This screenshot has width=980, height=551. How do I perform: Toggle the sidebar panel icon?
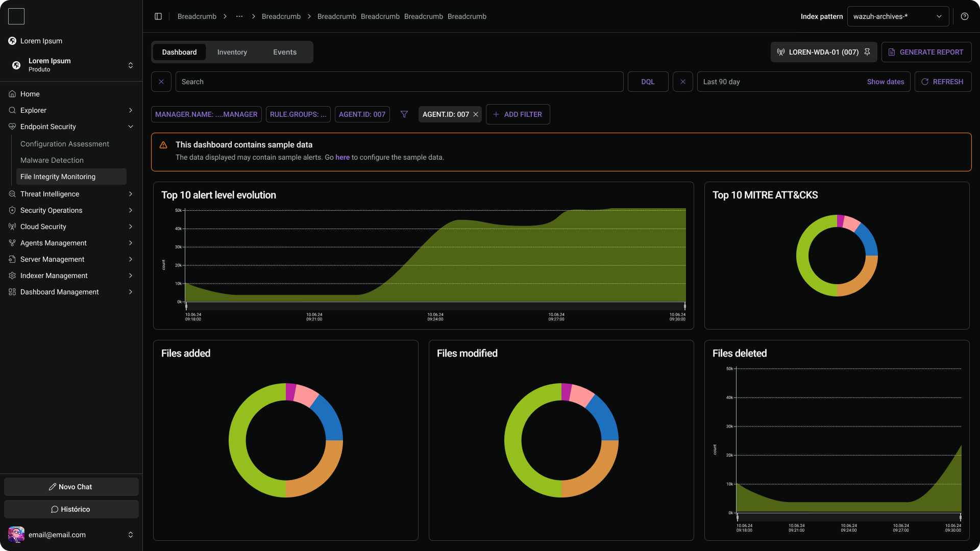(x=158, y=16)
